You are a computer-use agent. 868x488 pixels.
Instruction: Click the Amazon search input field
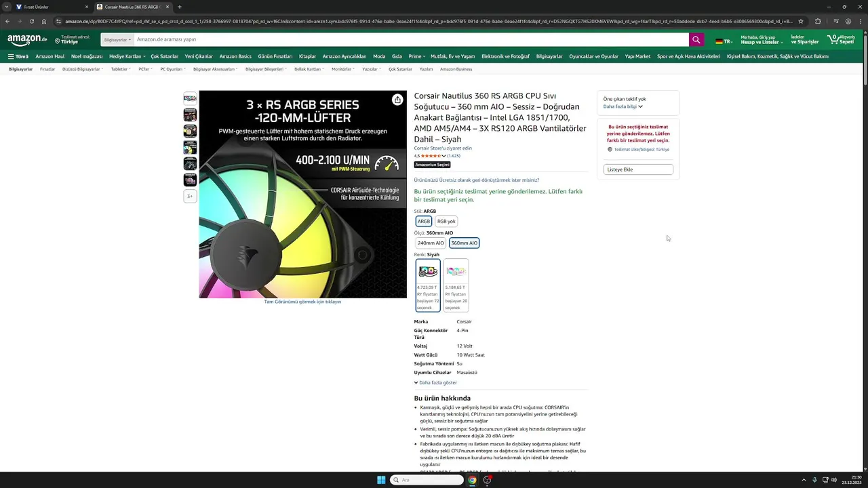411,40
